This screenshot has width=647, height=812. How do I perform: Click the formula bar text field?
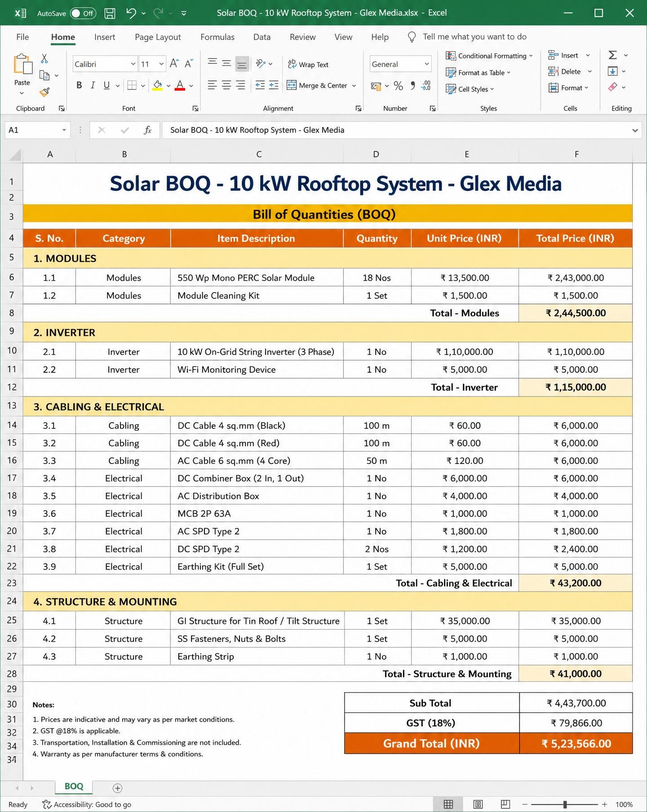pyautogui.click(x=395, y=130)
